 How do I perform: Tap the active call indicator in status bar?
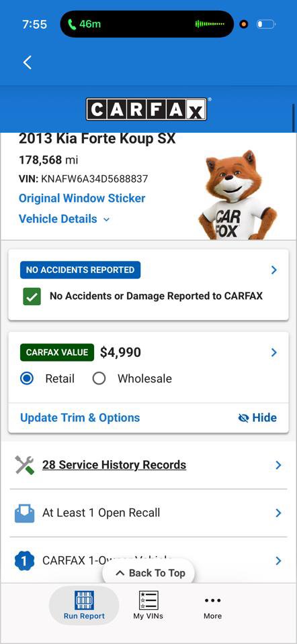[84, 24]
